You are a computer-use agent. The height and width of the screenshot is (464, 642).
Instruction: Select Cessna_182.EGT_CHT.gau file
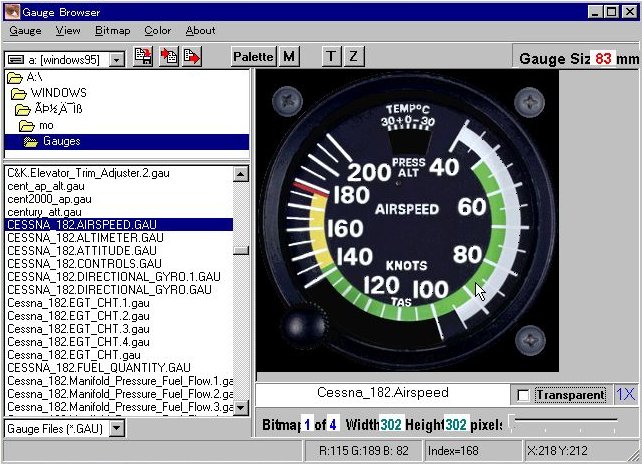click(x=74, y=355)
